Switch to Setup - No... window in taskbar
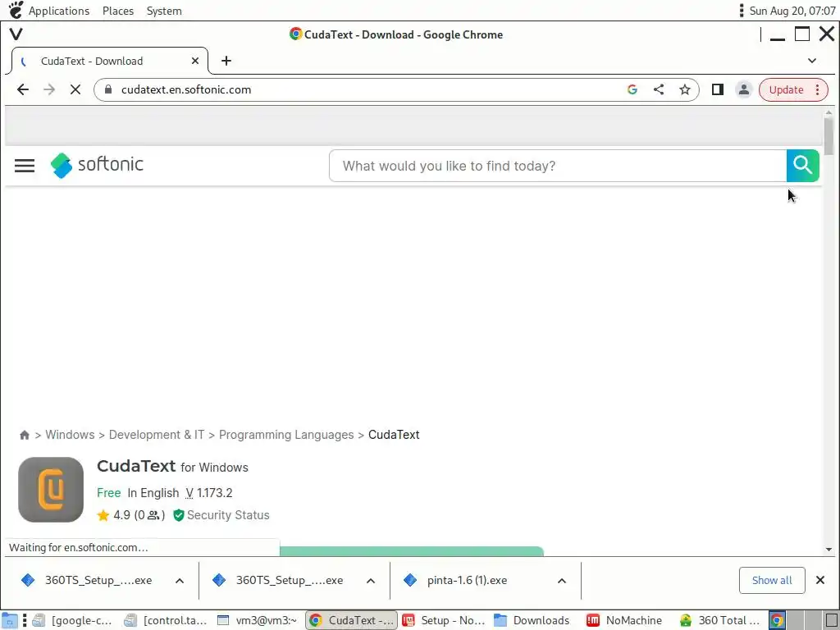Screen dimensions: 840x630 444,620
